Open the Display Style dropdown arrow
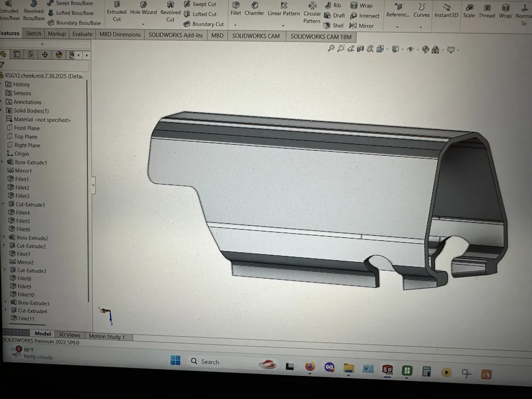This screenshot has width=532, height=399. tap(402, 49)
